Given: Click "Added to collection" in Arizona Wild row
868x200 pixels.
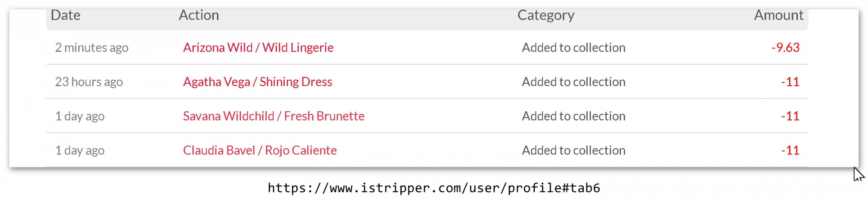Looking at the screenshot, I should point(573,47).
